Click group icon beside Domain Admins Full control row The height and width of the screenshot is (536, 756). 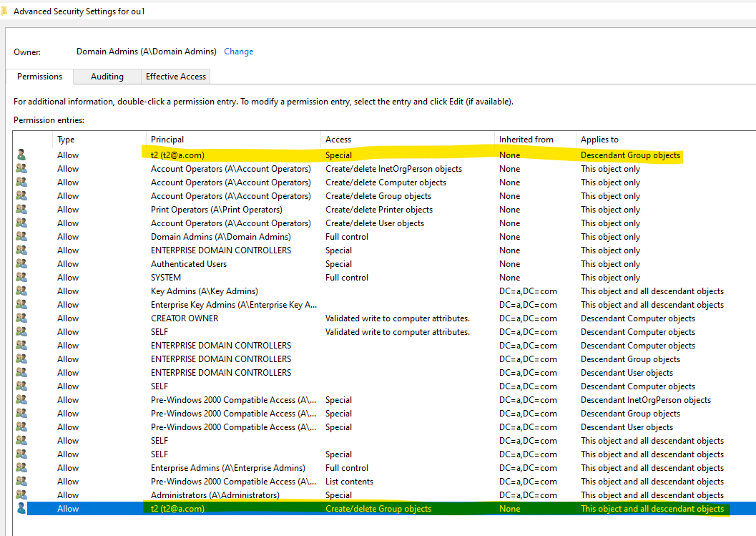tap(21, 236)
